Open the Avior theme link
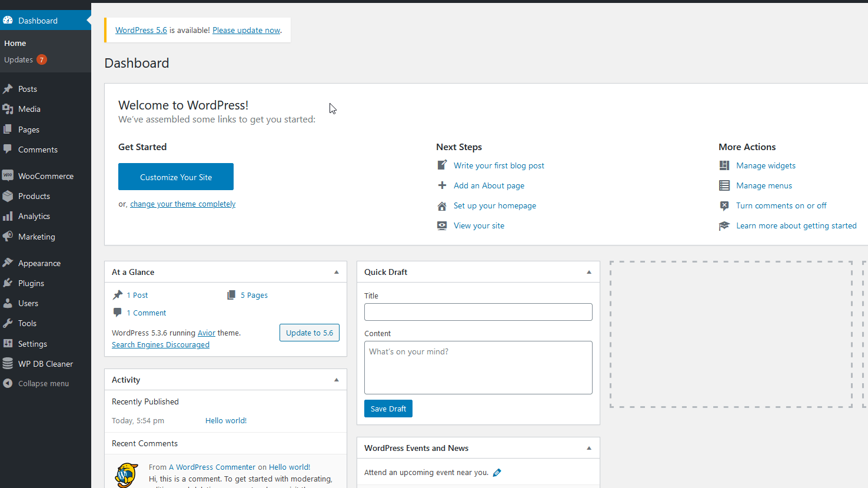Screen dimensions: 868x488 point(207,333)
